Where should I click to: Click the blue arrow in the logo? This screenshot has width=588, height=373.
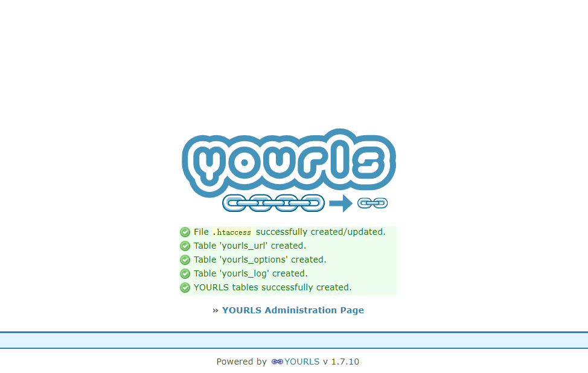coord(341,203)
